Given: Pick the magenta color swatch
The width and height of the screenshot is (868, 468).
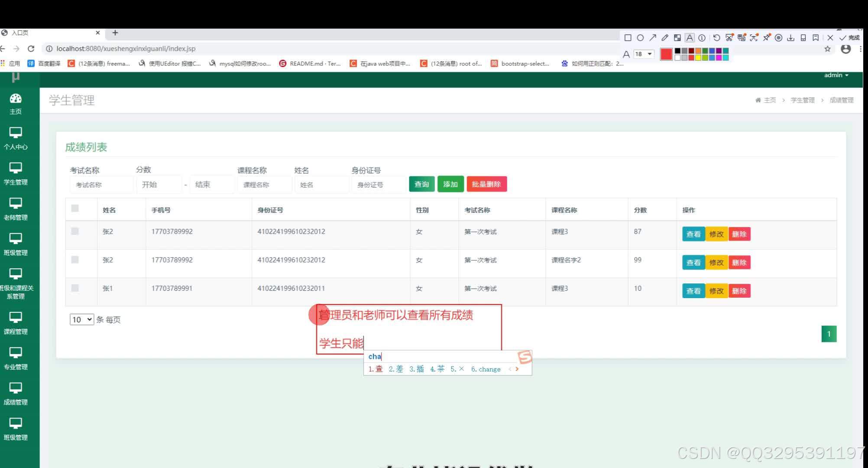Looking at the screenshot, I should tap(719, 58).
